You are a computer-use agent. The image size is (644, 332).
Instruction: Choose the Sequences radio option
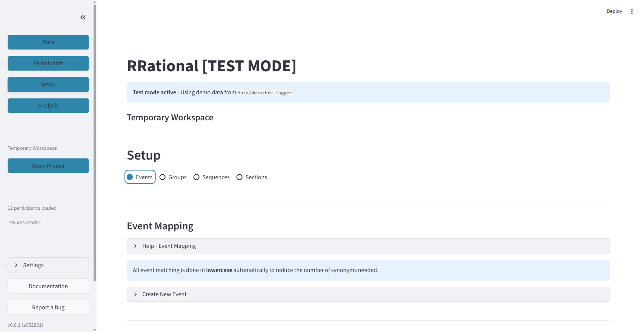[212, 177]
